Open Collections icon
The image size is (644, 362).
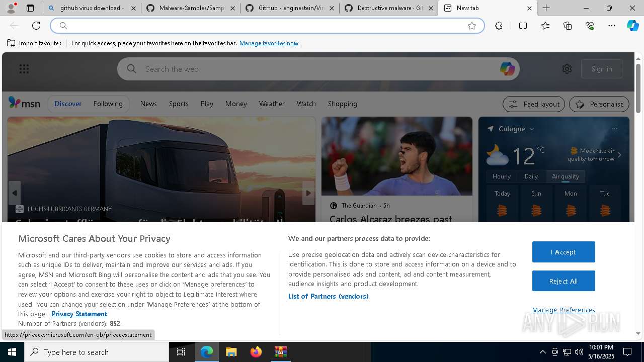(568, 26)
